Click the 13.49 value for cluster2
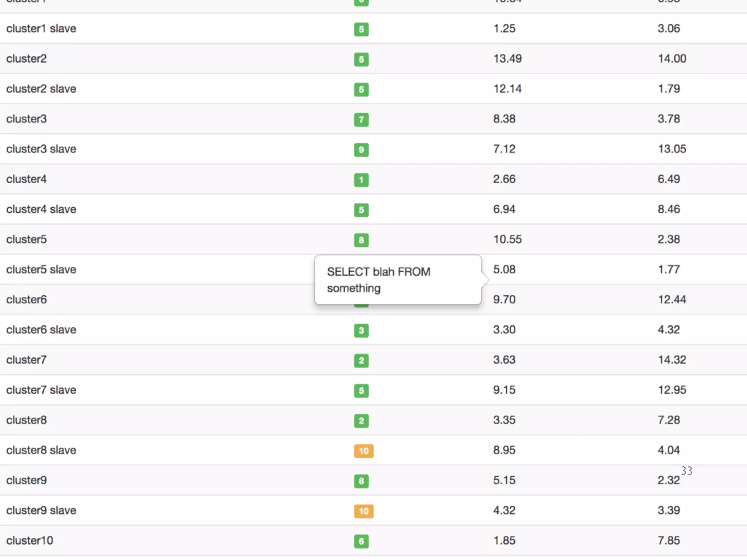Screen dimensions: 747x560 click(x=507, y=59)
